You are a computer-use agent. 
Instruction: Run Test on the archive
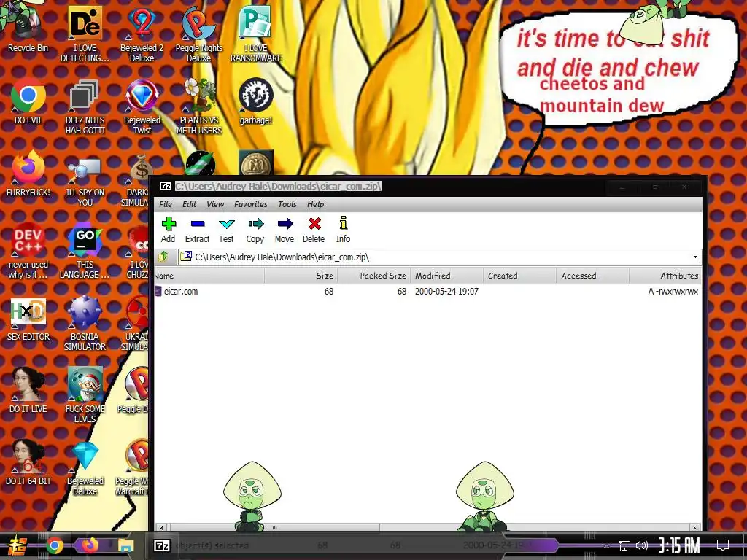(226, 230)
